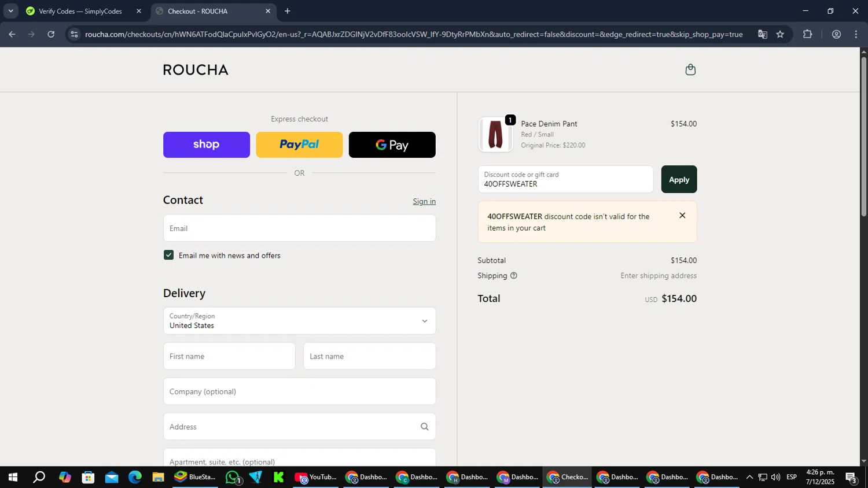The height and width of the screenshot is (488, 868).
Task: Open the Mail app from taskbar
Action: click(112, 477)
